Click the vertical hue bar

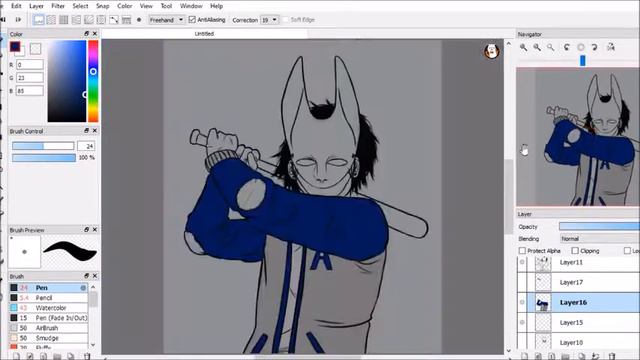(93, 81)
